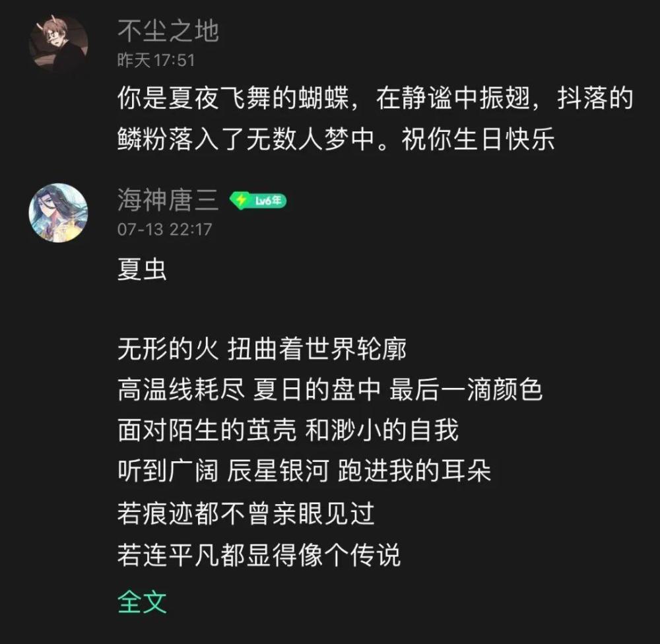This screenshot has width=660, height=644.
Task: Tap the line starting 高温线耗尽
Action: point(330,389)
